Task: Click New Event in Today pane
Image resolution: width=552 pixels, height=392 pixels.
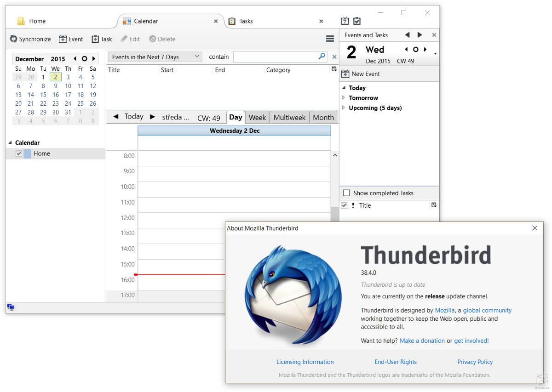Action: point(361,74)
